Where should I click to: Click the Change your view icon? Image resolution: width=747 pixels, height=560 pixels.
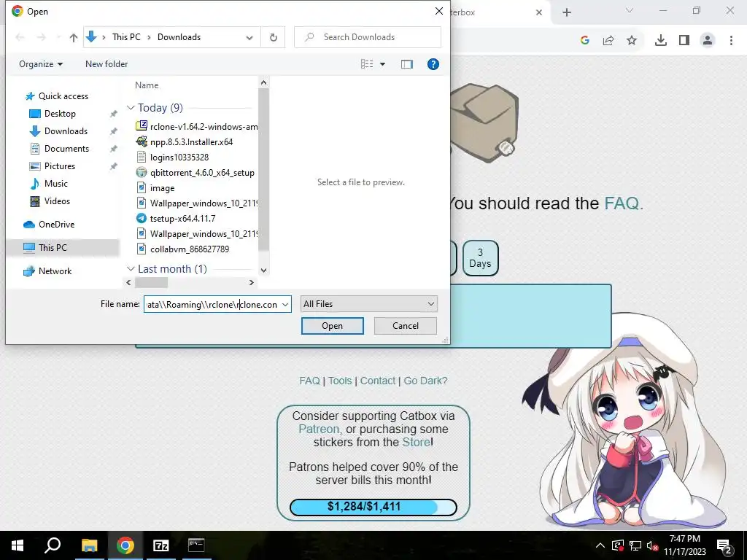coord(367,64)
